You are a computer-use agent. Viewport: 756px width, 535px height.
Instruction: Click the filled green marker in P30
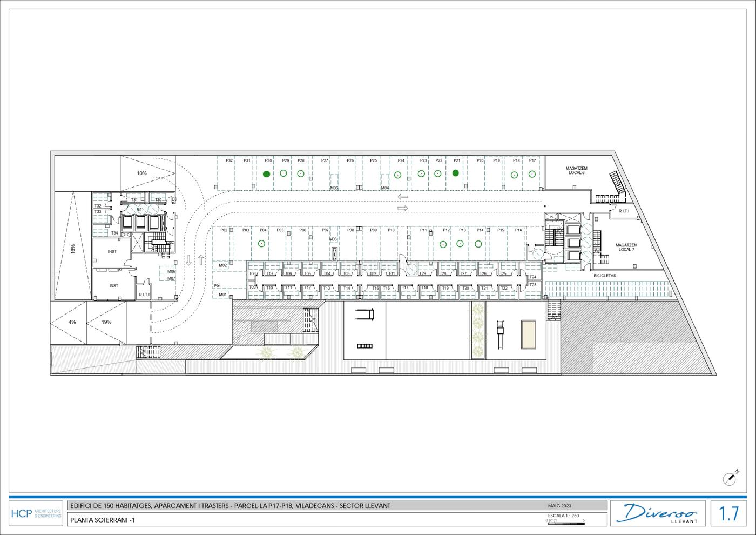tap(266, 174)
